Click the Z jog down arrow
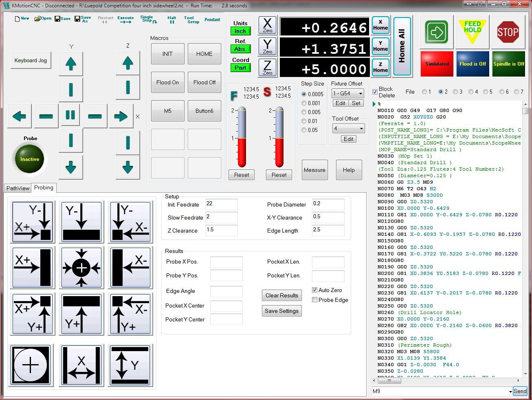 (128, 167)
